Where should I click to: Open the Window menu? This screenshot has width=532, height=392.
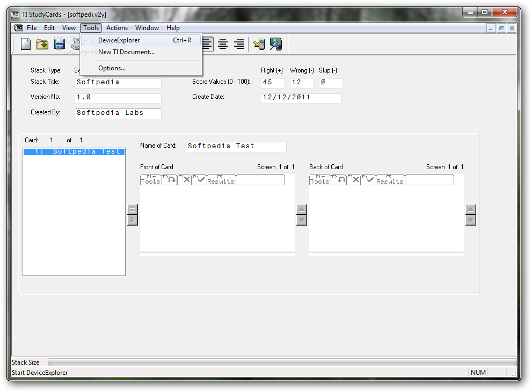[147, 28]
